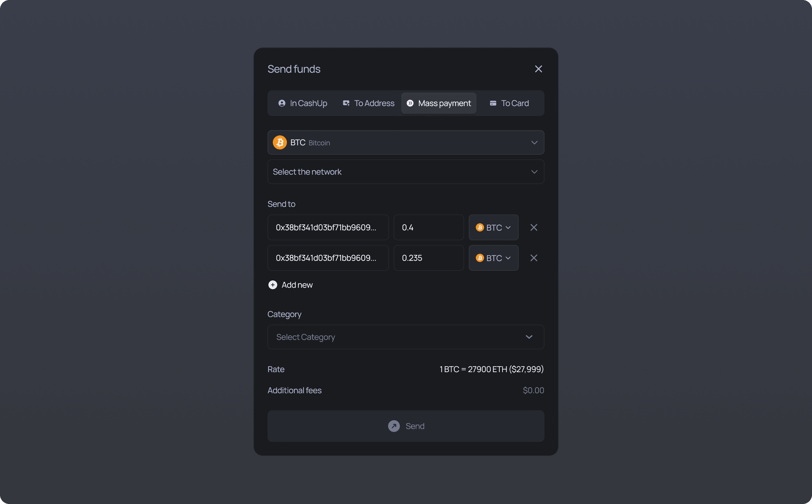This screenshot has width=812, height=504.
Task: Switch to the Mass payment tab
Action: [438, 103]
